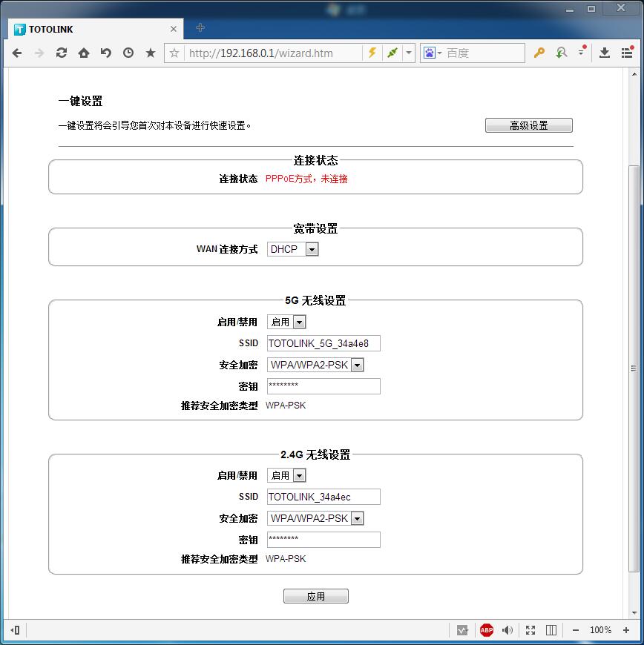
Task: Click the ABP ad blocker icon
Action: coord(486,630)
